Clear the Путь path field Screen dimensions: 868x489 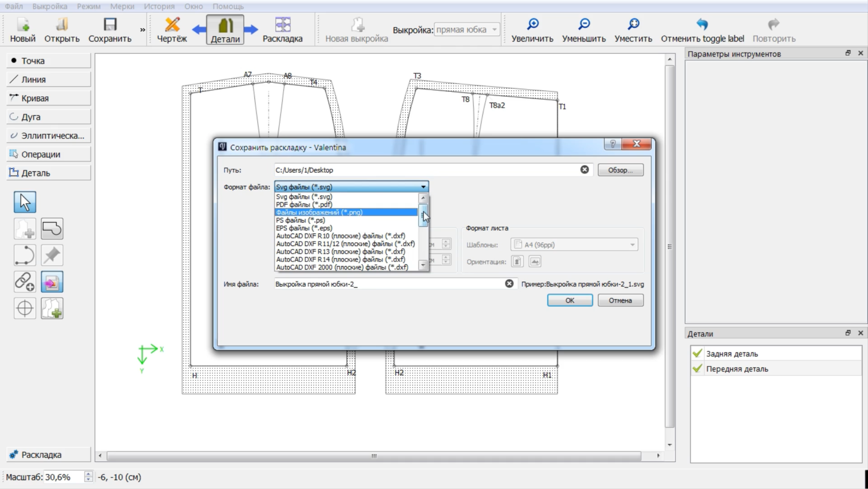click(584, 170)
